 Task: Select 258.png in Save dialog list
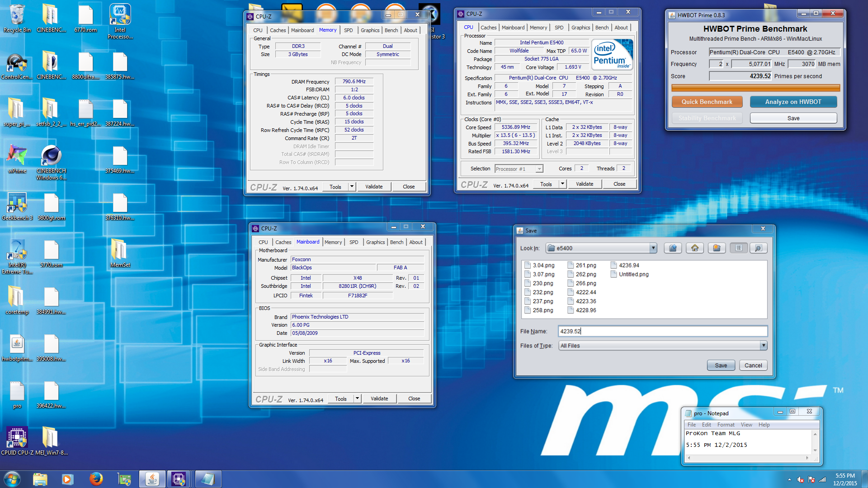(538, 310)
